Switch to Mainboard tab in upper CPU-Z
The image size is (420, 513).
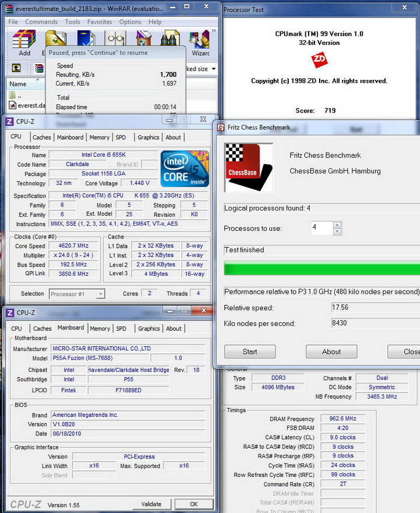[x=70, y=138]
